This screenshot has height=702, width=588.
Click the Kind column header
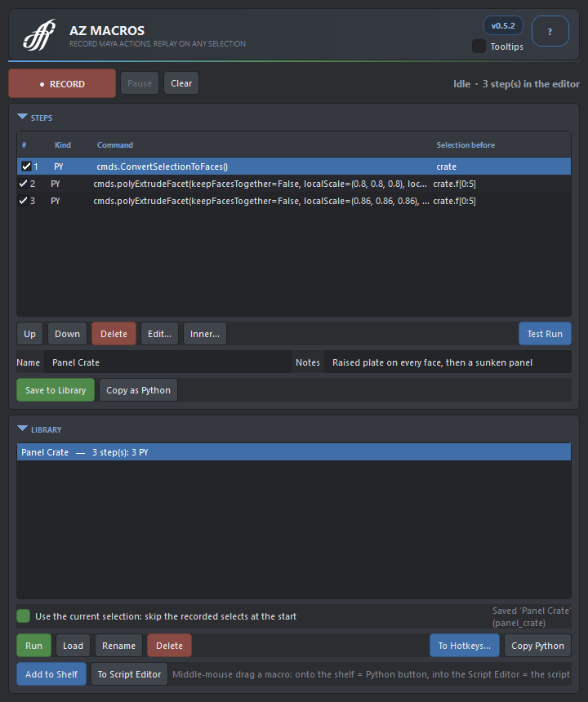[63, 145]
